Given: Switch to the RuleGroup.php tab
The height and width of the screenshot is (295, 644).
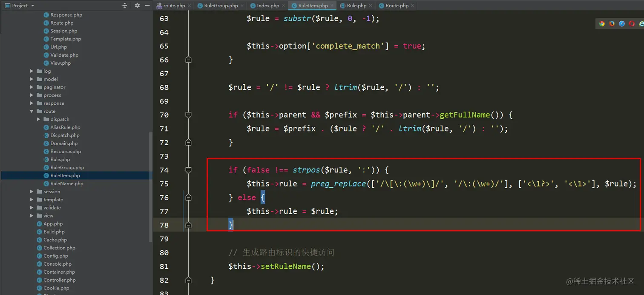Looking at the screenshot, I should 220,6.
